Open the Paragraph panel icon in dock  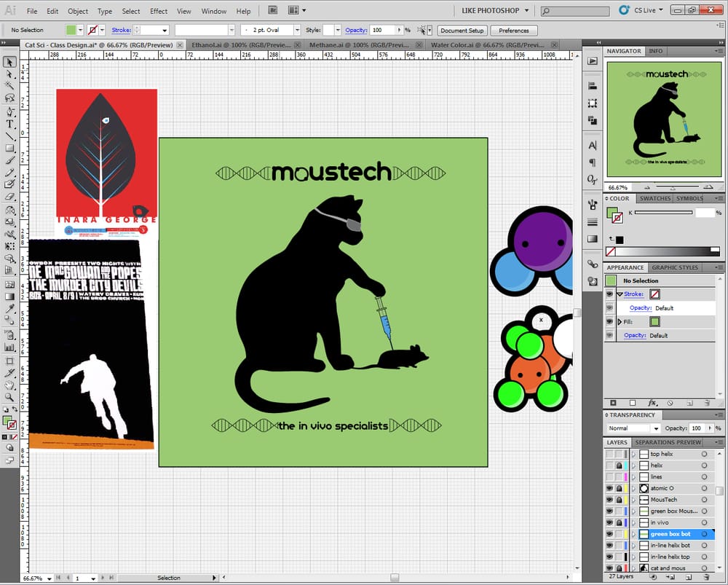(593, 162)
